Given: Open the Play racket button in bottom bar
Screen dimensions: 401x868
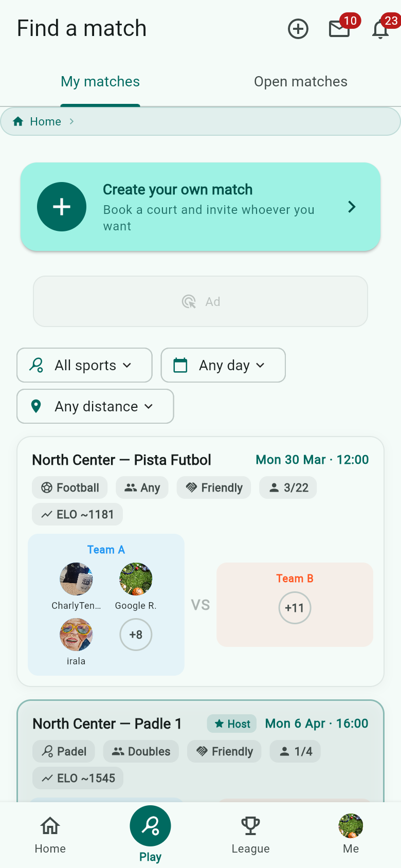Looking at the screenshot, I should (x=150, y=826).
